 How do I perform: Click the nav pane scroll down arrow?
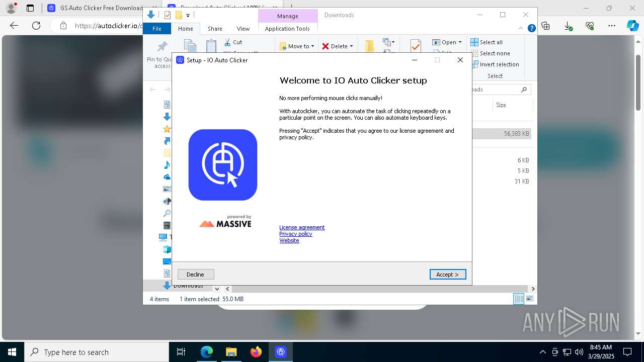pos(217,289)
